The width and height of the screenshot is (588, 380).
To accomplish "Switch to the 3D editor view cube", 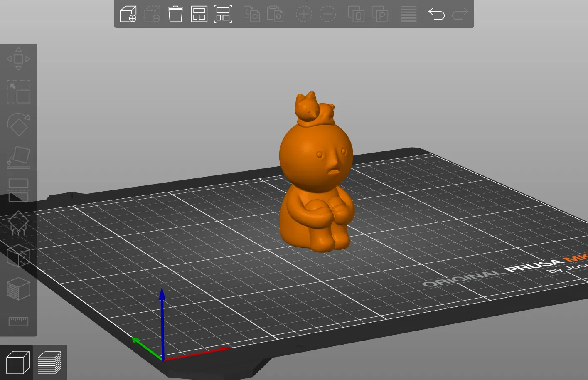I will [x=17, y=362].
